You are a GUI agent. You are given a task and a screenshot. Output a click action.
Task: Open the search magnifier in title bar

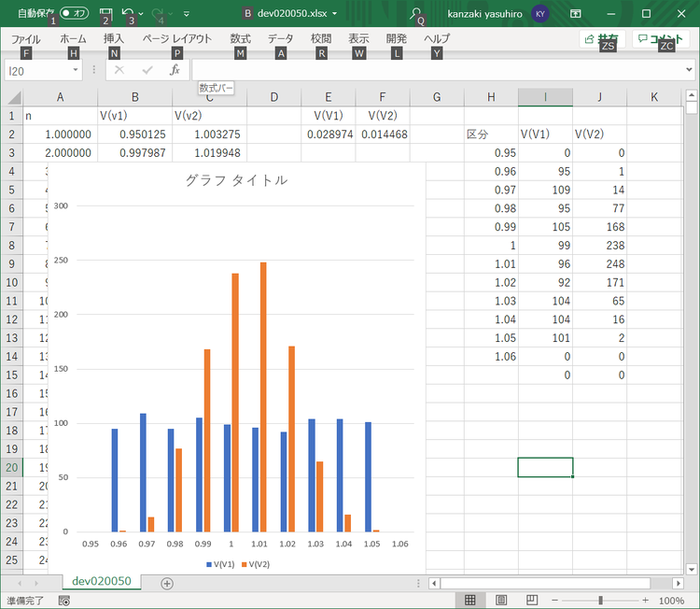coord(416,13)
